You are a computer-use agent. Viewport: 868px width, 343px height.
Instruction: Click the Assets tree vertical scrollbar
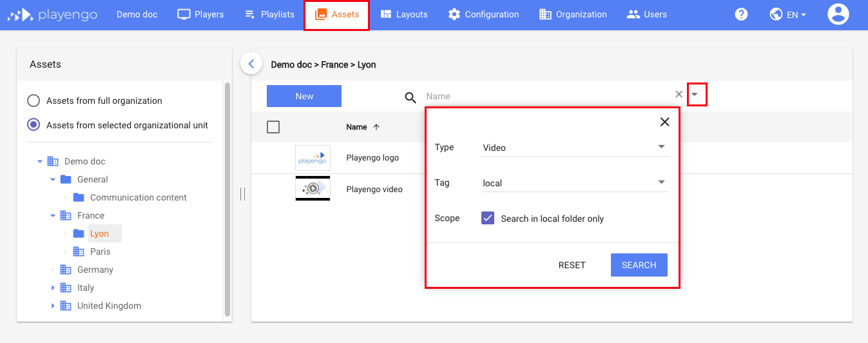tap(227, 199)
